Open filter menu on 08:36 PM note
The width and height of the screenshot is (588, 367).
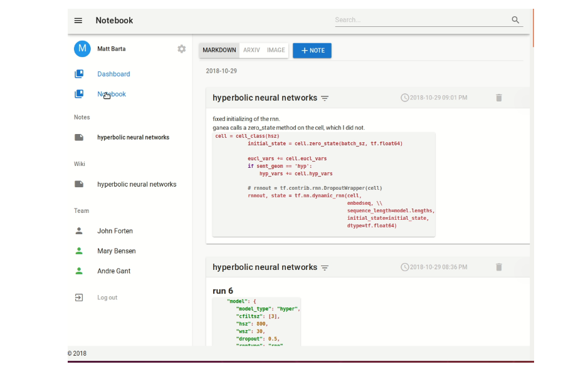tap(325, 268)
